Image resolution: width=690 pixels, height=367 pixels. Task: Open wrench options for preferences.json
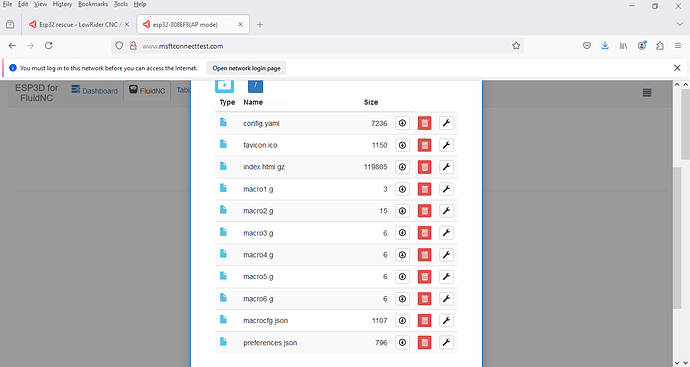pos(446,342)
